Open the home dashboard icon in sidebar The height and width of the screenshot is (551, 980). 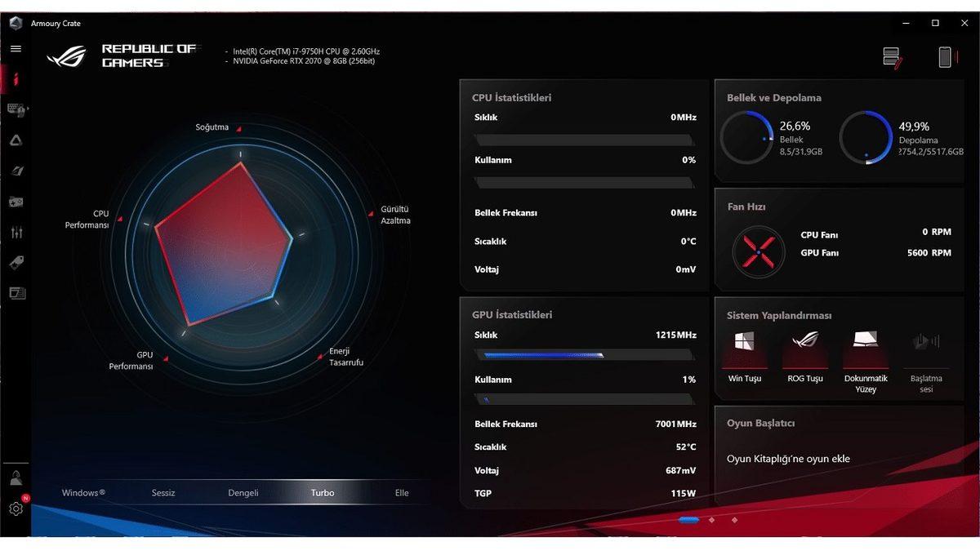pos(16,78)
